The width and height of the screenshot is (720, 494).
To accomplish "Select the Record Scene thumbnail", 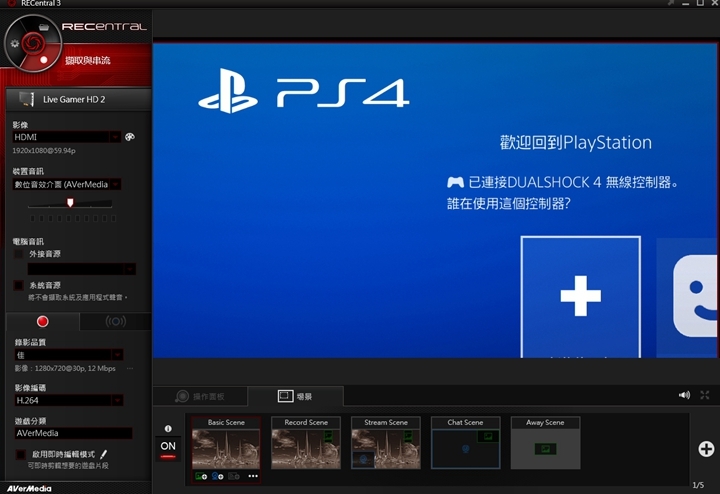I will click(306, 443).
